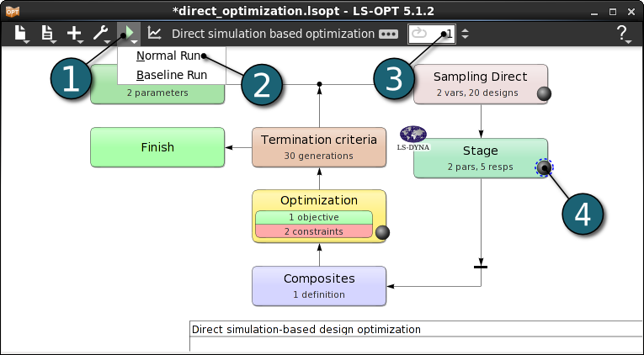This screenshot has height=355, width=644.
Task: Open the Finish box
Action: point(157,147)
